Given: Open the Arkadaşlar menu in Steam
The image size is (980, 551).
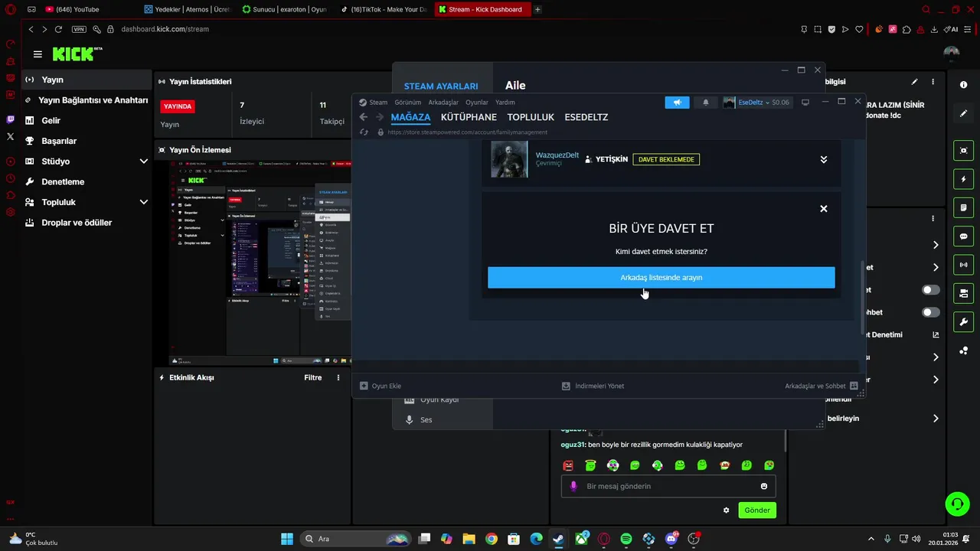Looking at the screenshot, I should pyautogui.click(x=443, y=102).
